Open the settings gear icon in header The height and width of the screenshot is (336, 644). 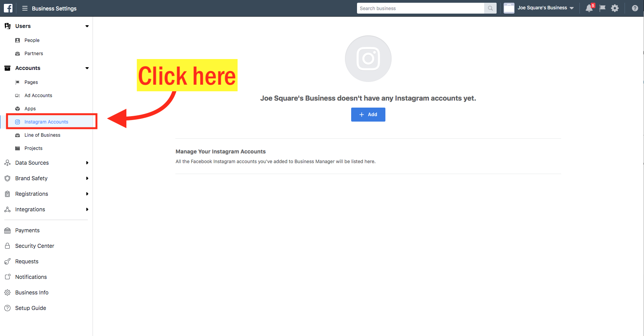[x=615, y=8]
